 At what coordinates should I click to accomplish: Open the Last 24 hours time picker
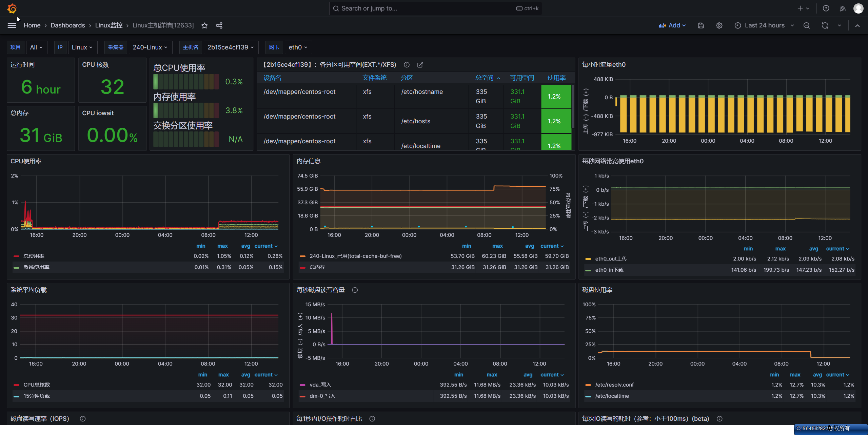click(764, 25)
